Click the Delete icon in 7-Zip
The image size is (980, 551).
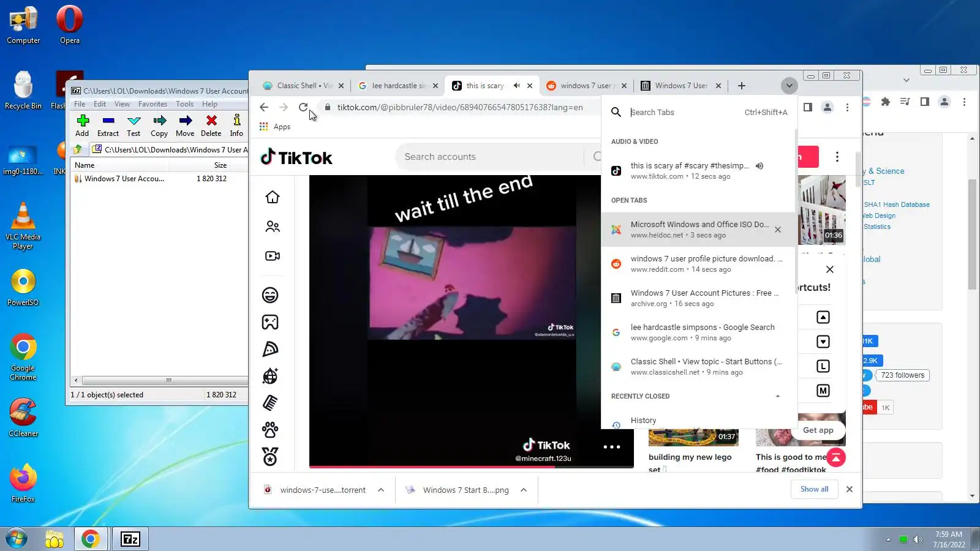coord(211,126)
